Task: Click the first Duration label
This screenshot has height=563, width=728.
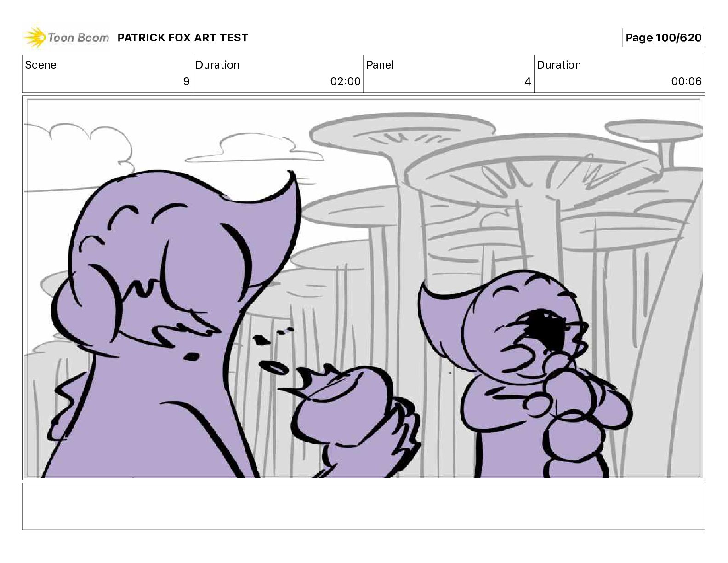Action: click(217, 65)
